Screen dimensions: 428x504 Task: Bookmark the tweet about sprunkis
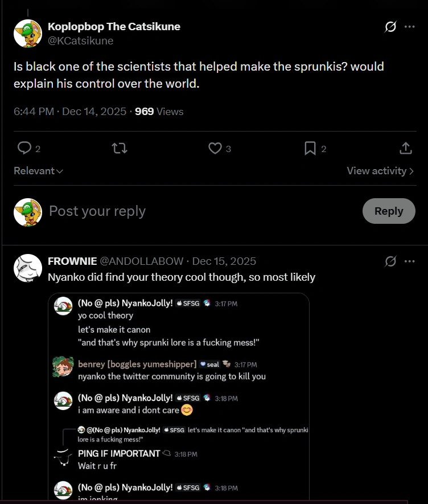(310, 149)
